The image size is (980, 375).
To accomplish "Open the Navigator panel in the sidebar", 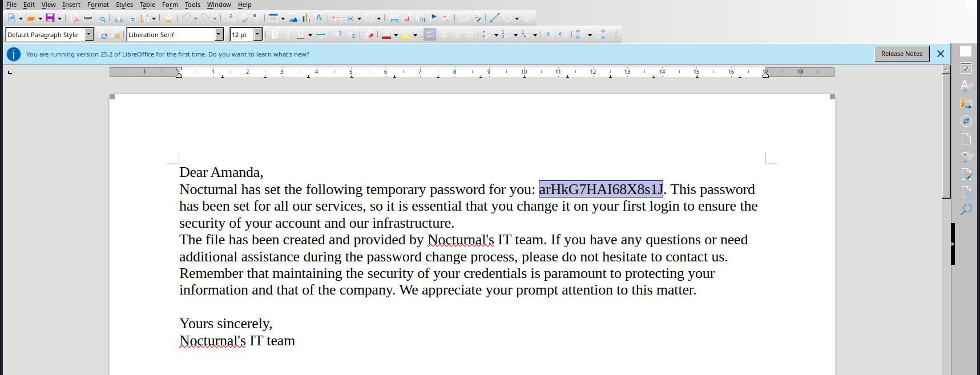I will [966, 121].
